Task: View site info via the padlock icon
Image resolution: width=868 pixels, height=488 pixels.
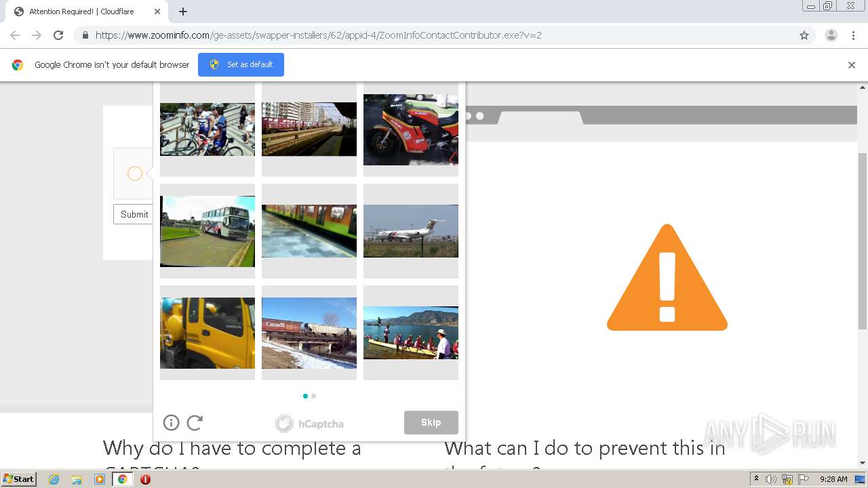Action: click(85, 35)
